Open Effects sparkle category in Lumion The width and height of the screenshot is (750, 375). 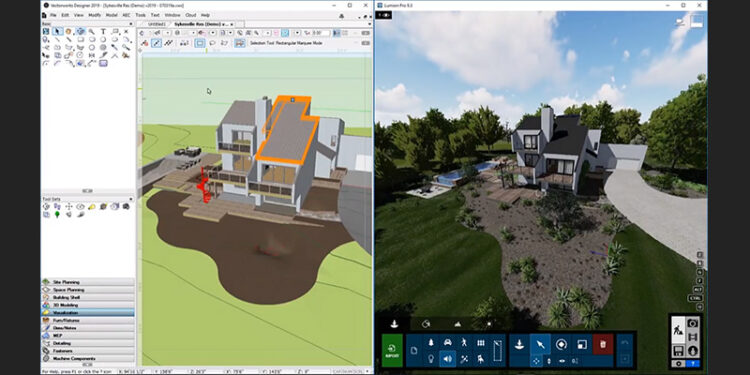tap(464, 359)
